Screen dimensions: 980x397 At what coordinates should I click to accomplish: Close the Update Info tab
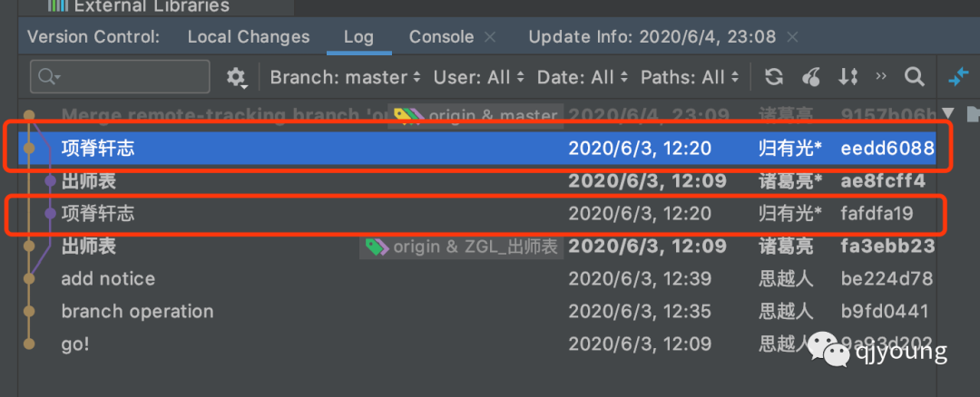click(x=792, y=37)
